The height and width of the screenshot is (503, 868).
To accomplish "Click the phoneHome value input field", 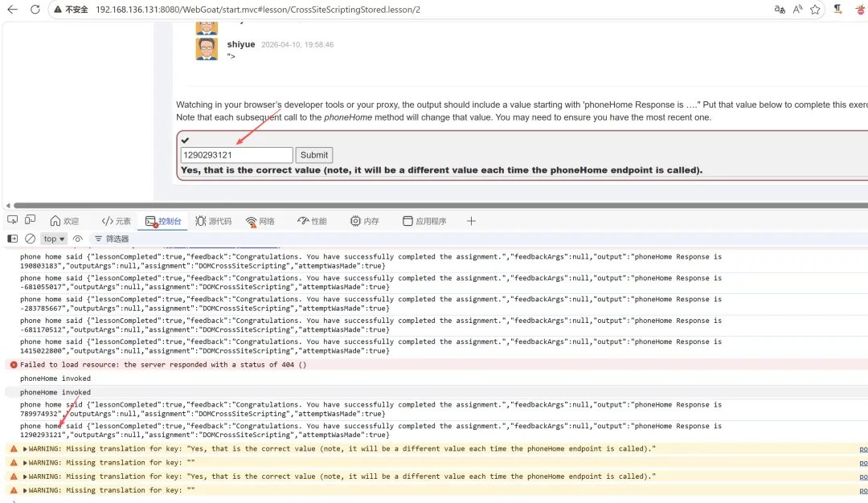I will [236, 155].
